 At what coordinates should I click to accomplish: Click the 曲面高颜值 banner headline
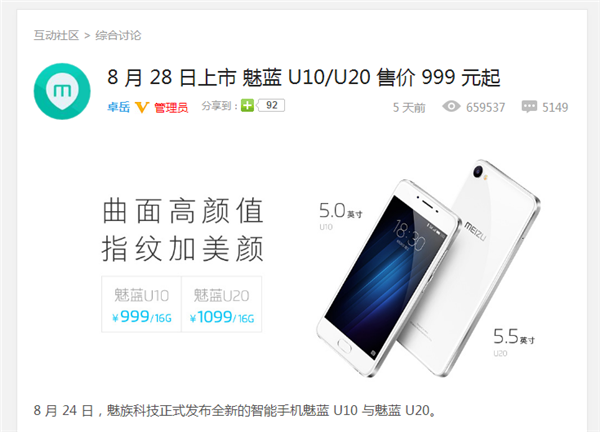pyautogui.click(x=183, y=210)
